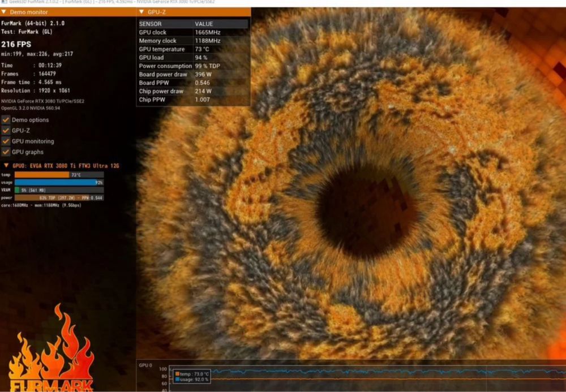Select the Board power draw row

[194, 74]
